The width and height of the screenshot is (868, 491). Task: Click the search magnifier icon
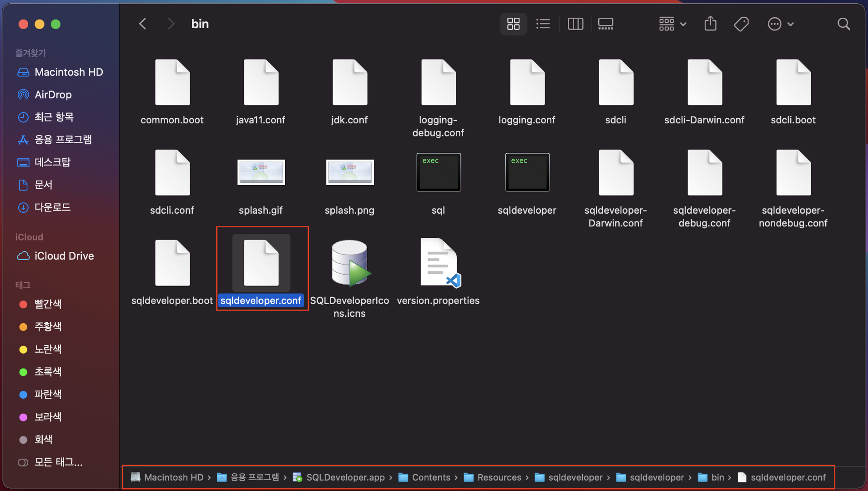coord(843,24)
